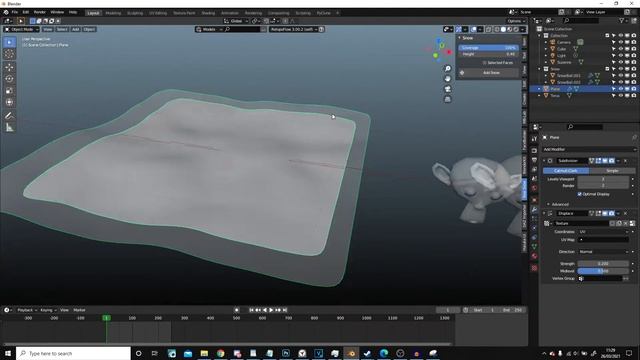The width and height of the screenshot is (640, 360).
Task: Select the Rotate tool
Action: click(9, 79)
